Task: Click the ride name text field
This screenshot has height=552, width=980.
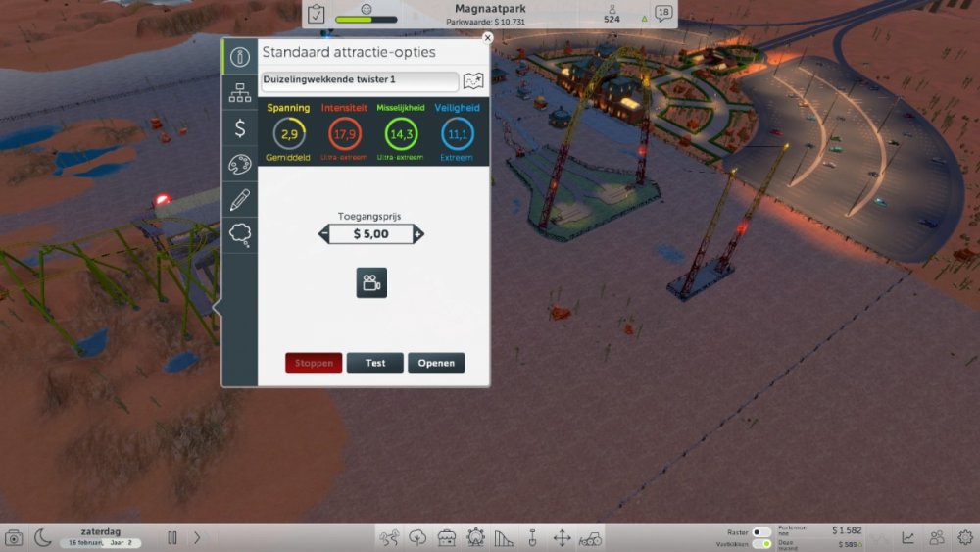Action: coord(360,81)
